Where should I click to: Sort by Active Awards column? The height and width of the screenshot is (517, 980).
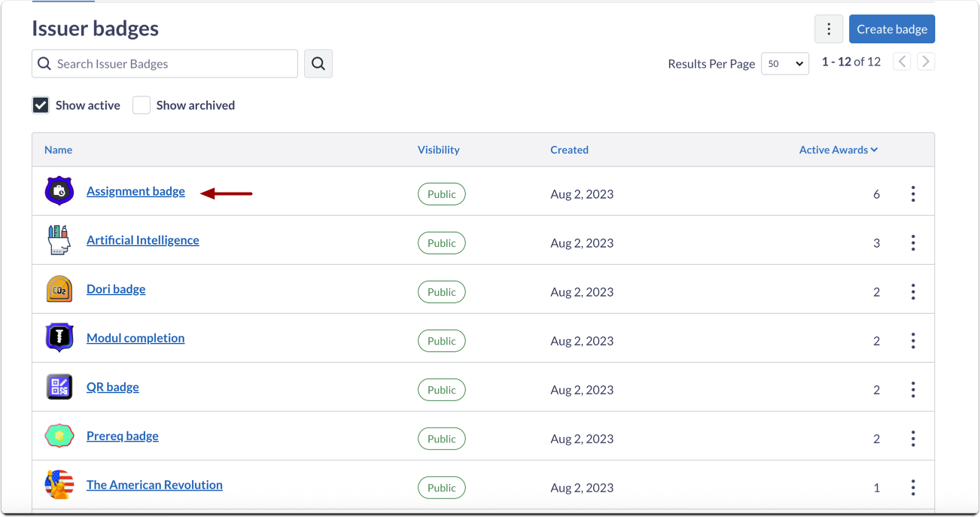pyautogui.click(x=838, y=150)
